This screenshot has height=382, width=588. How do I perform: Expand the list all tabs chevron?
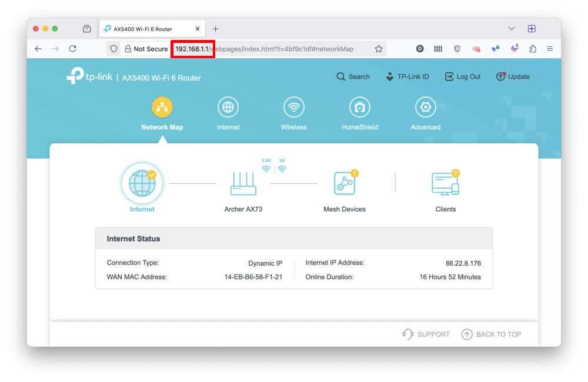click(x=512, y=28)
